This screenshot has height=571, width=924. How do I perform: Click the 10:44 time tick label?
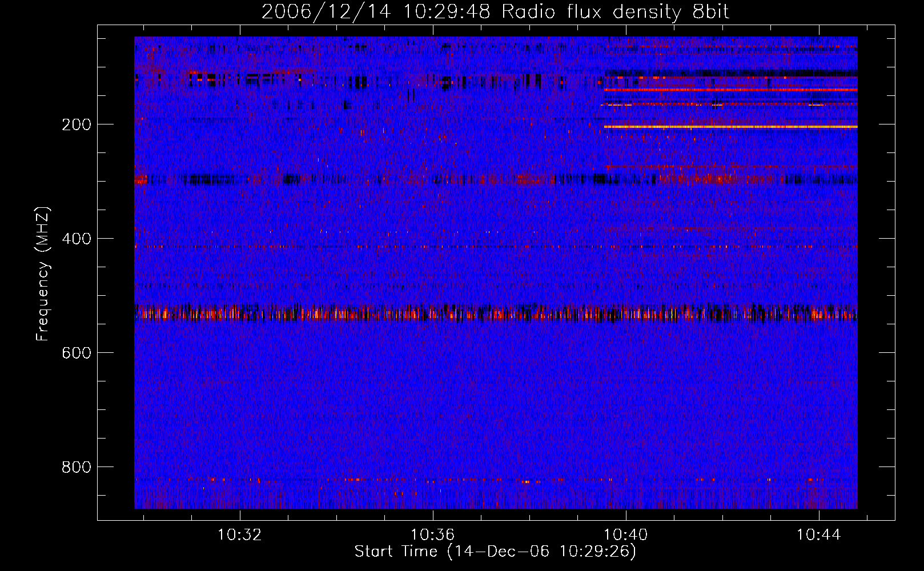tap(819, 534)
